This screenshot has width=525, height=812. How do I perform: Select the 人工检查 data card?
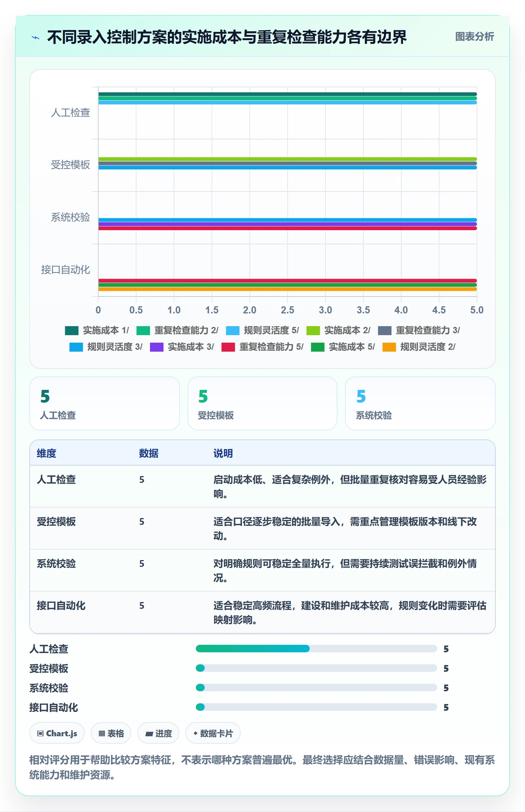pyautogui.click(x=105, y=403)
